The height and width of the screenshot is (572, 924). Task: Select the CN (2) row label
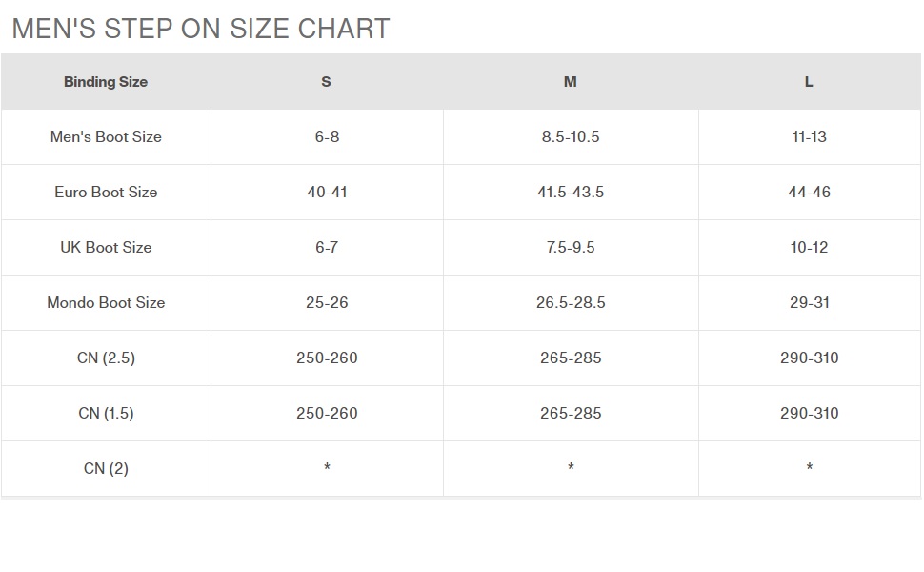(x=106, y=469)
